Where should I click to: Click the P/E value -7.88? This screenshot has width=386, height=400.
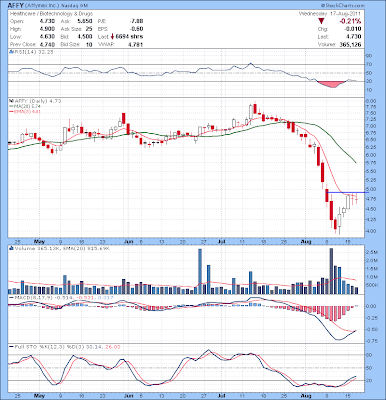136,21
